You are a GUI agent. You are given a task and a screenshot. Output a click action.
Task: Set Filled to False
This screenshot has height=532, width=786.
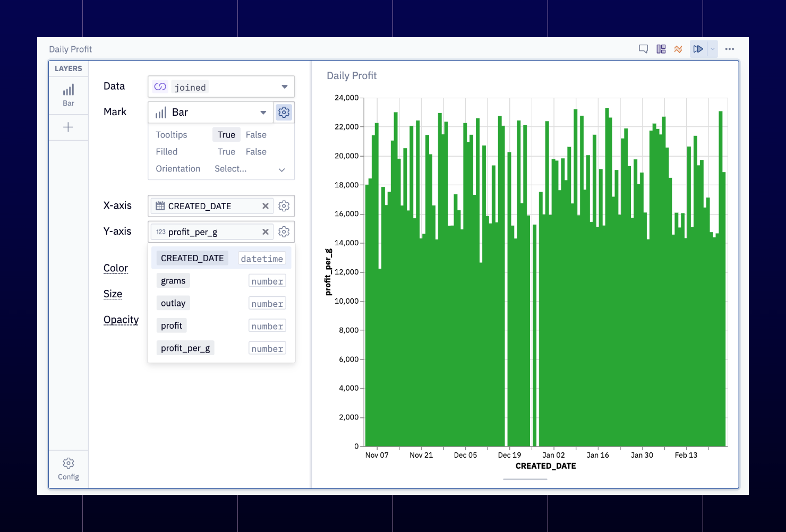click(x=256, y=151)
